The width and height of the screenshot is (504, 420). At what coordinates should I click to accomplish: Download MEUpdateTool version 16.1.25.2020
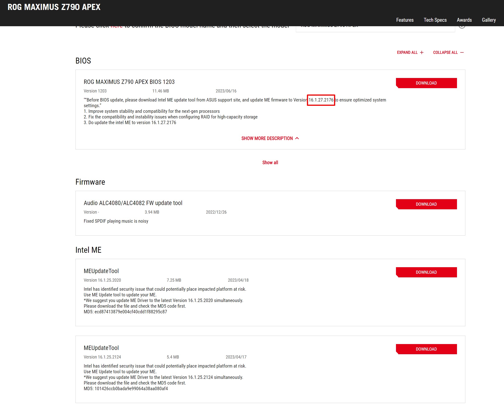(426, 272)
